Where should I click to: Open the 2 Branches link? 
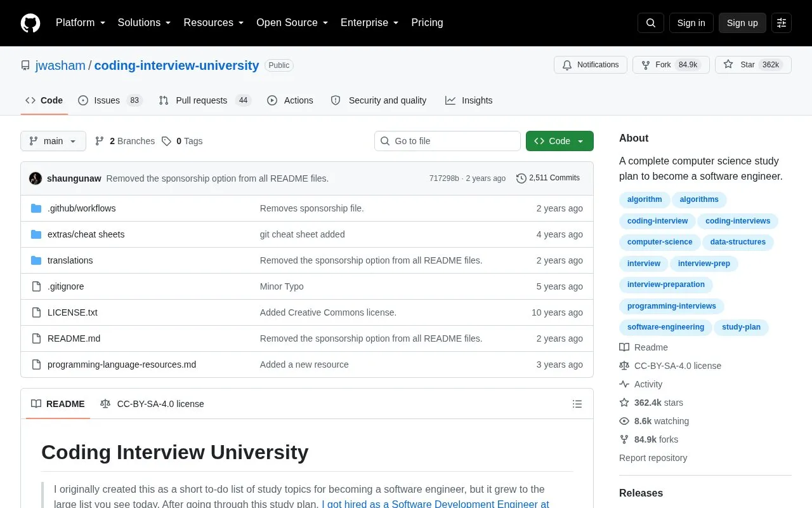[x=124, y=141]
